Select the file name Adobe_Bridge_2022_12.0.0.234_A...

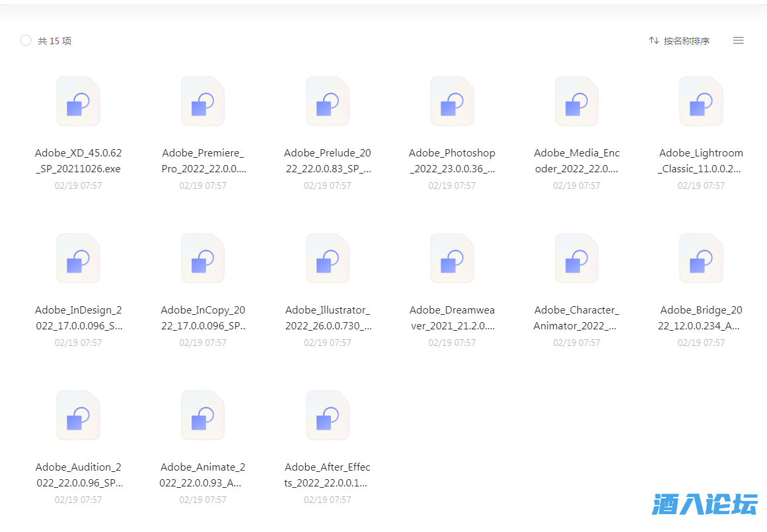(x=701, y=318)
